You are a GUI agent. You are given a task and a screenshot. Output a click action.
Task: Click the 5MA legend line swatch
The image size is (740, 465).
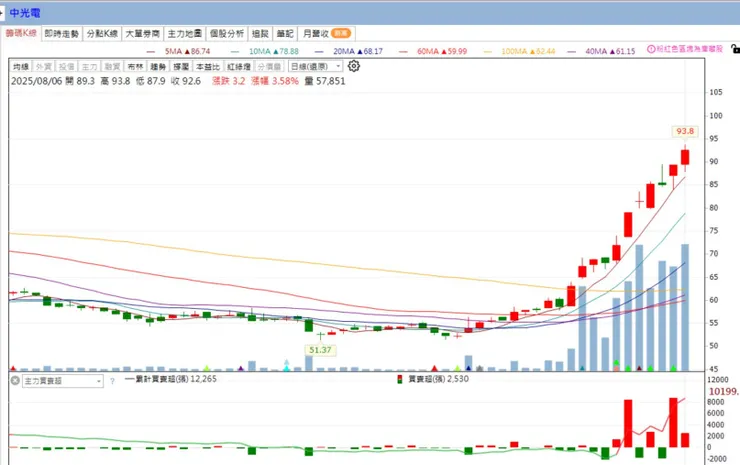pos(151,51)
